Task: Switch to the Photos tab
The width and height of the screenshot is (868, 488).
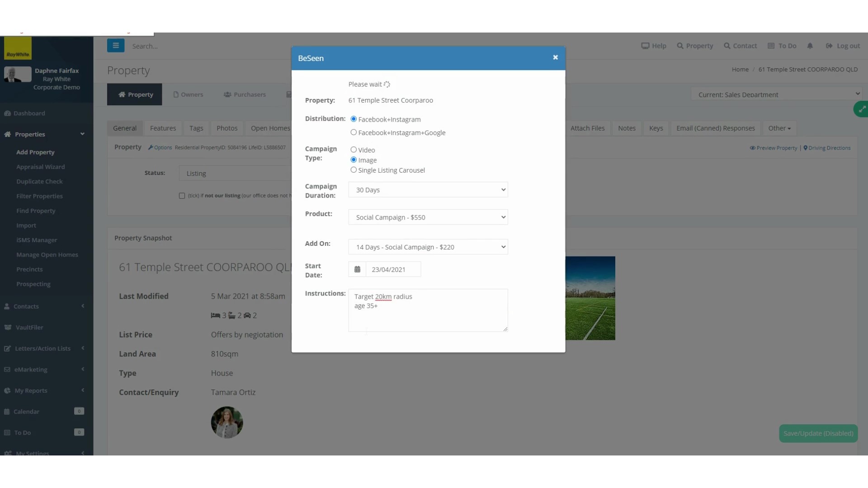Action: pyautogui.click(x=227, y=128)
